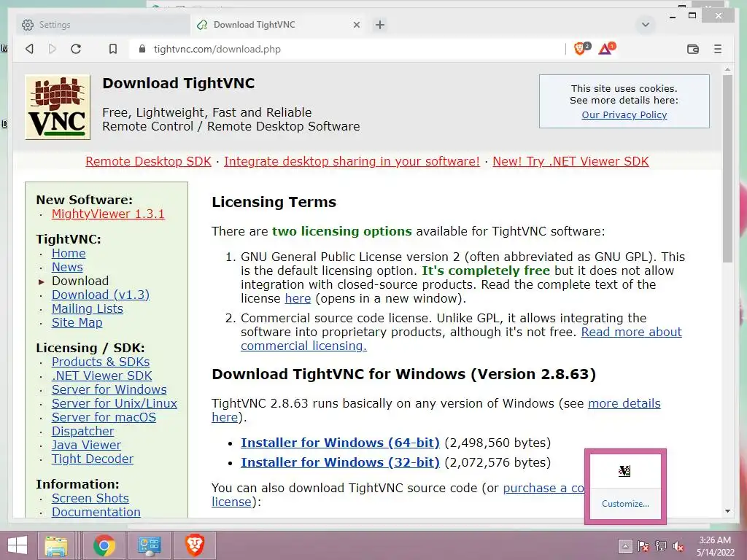Click the padlock site security icon
Screen dimensions: 747x560
pos(142,49)
